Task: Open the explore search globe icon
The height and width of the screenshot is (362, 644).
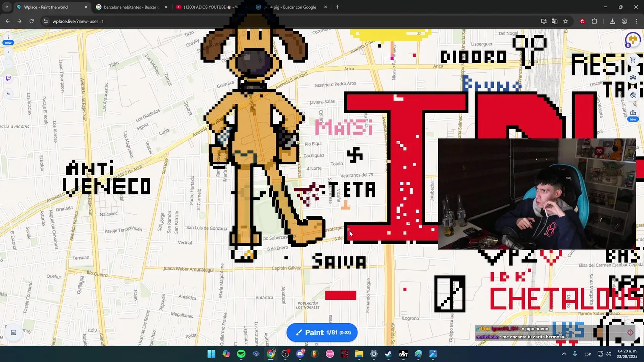Action: point(633,95)
